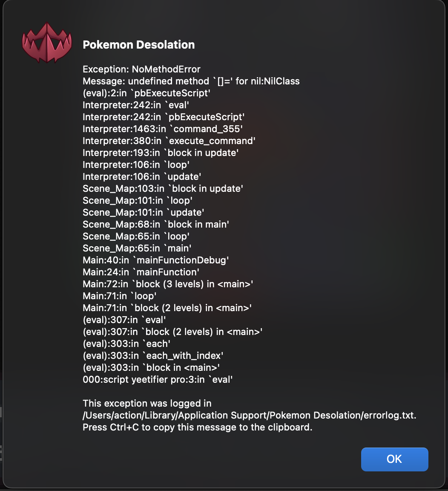The height and width of the screenshot is (491, 448).
Task: Click the undefined method message line
Action: (191, 81)
